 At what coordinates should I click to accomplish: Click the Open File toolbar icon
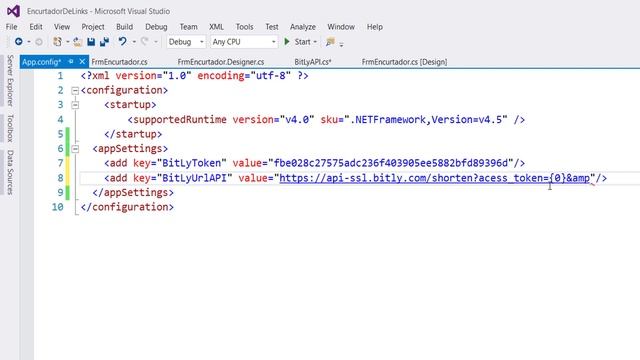pyautogui.click(x=78, y=42)
